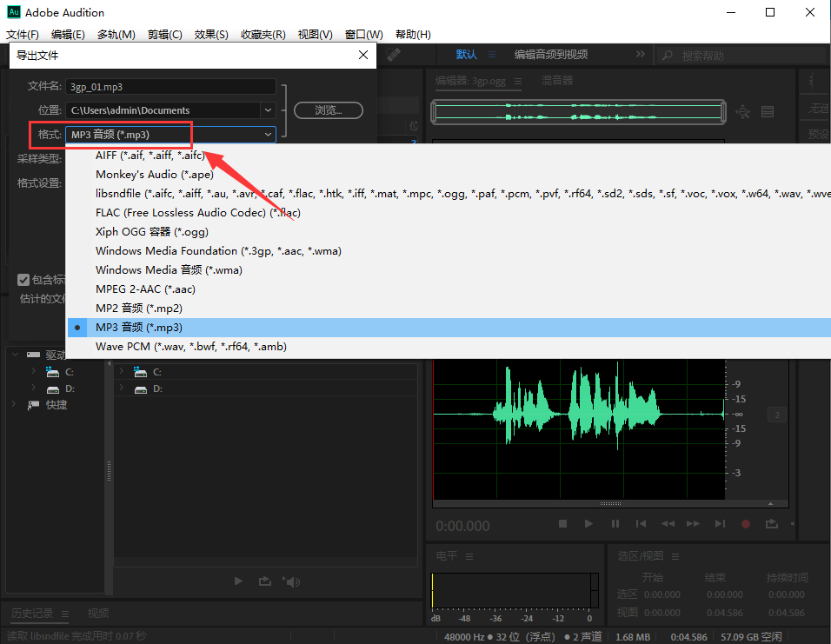Click the Fast Forward transport icon
Image resolution: width=831 pixels, height=644 pixels.
[693, 524]
